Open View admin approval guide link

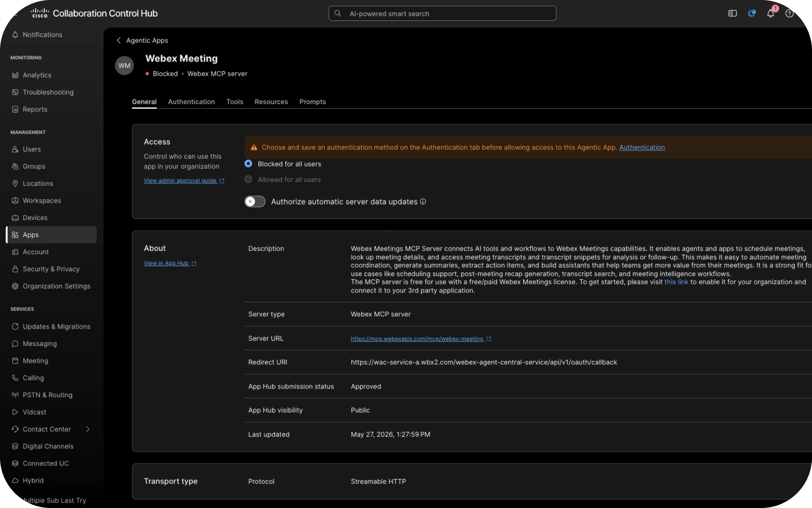(x=184, y=180)
